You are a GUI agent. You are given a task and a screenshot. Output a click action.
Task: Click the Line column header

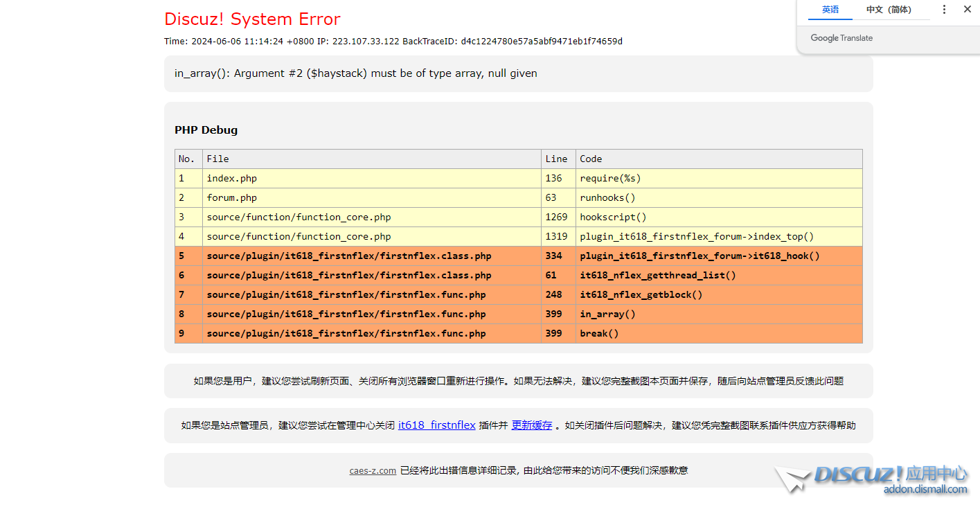point(556,159)
